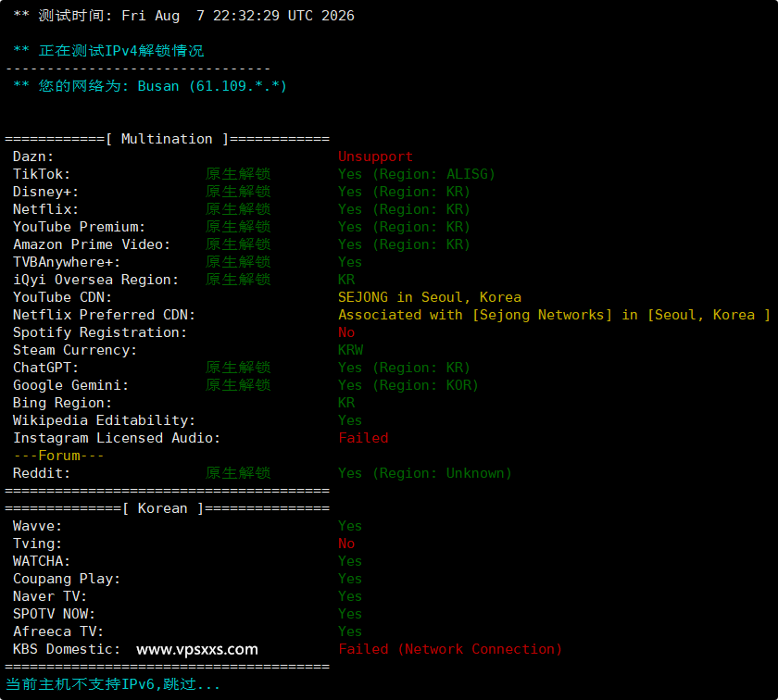Image resolution: width=778 pixels, height=700 pixels.
Task: Click the 'SPOTV NOW:' label
Action: tap(54, 614)
